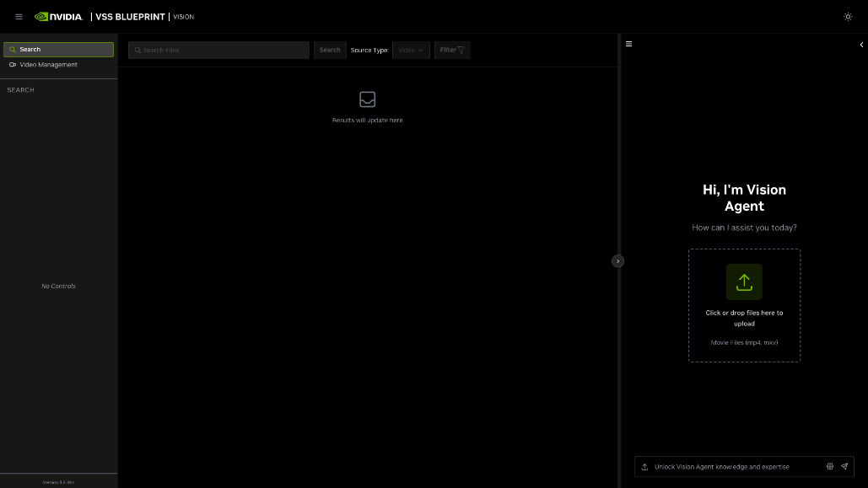The height and width of the screenshot is (488, 868).
Task: Select the Search item in the sidebar
Action: tap(59, 49)
